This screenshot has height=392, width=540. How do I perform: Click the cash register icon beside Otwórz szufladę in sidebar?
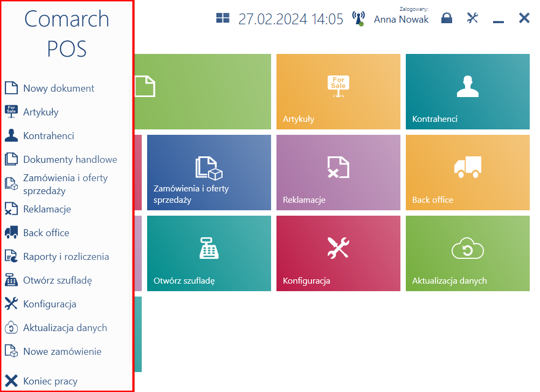coord(11,280)
